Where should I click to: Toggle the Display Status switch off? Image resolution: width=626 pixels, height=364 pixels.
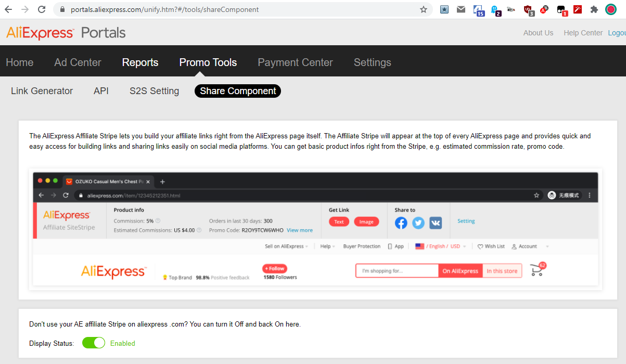coord(94,343)
